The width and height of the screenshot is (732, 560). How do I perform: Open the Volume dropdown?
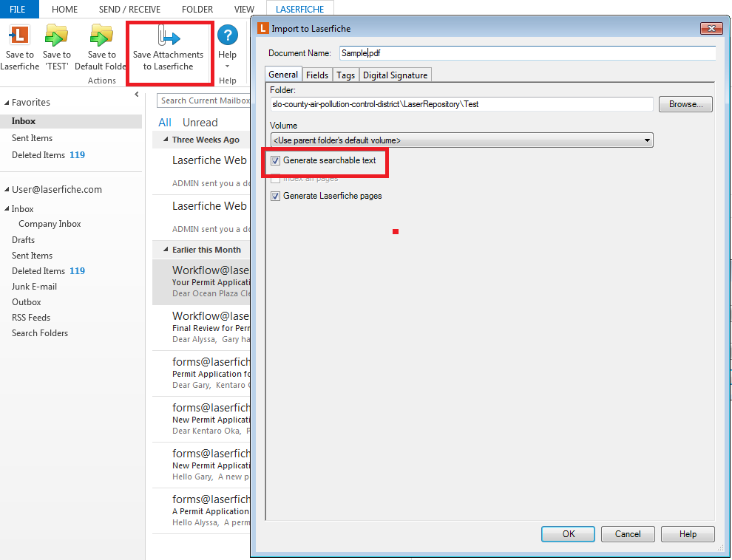(x=461, y=140)
